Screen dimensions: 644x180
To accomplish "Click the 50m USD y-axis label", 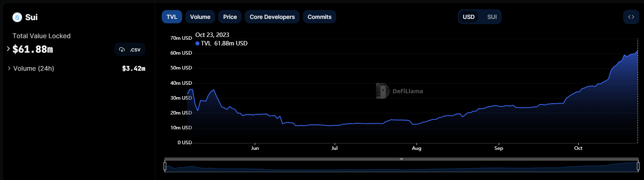I will (181, 68).
